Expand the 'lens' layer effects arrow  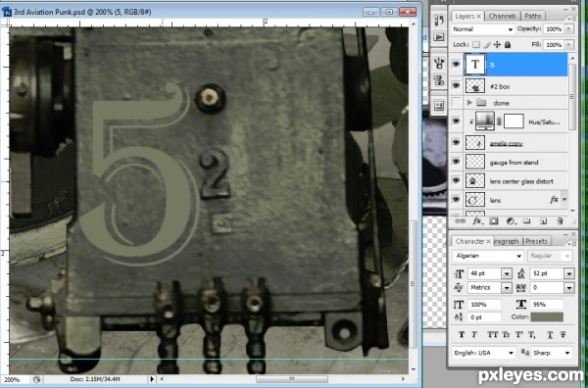[x=564, y=200]
